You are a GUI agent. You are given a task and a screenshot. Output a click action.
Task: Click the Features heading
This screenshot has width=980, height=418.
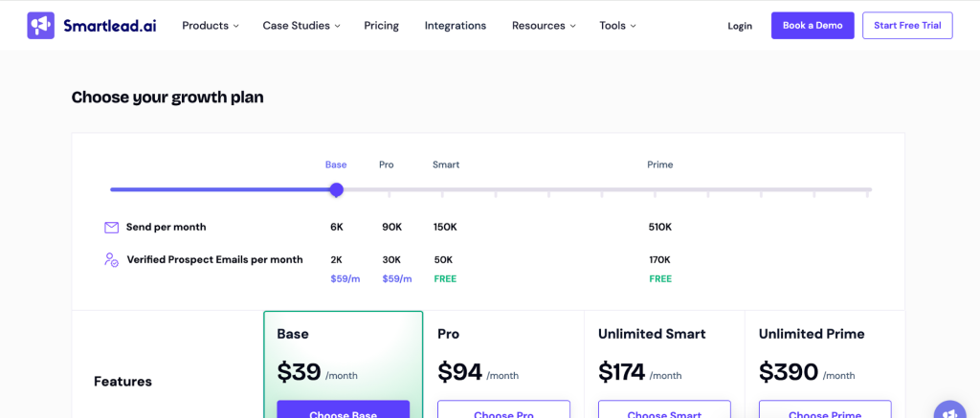[122, 381]
